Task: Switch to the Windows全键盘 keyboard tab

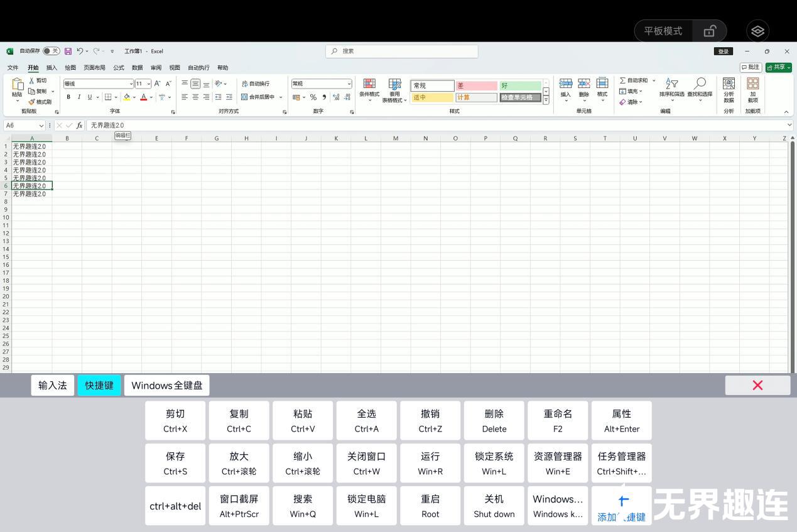Action: click(167, 385)
